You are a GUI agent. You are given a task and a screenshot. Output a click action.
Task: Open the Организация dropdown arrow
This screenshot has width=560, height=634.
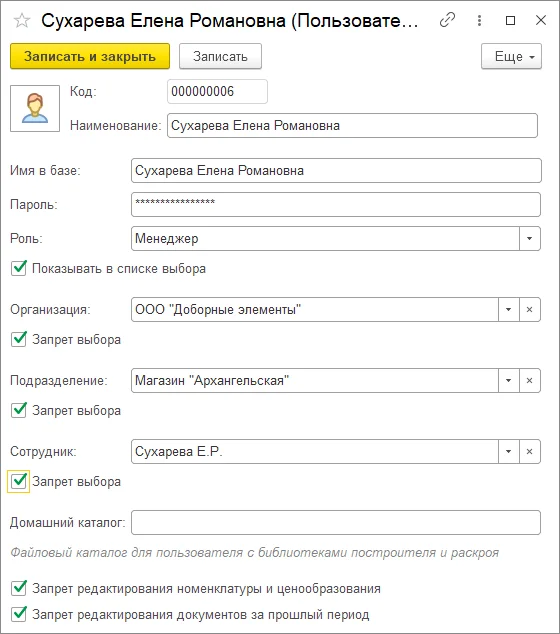point(509,310)
